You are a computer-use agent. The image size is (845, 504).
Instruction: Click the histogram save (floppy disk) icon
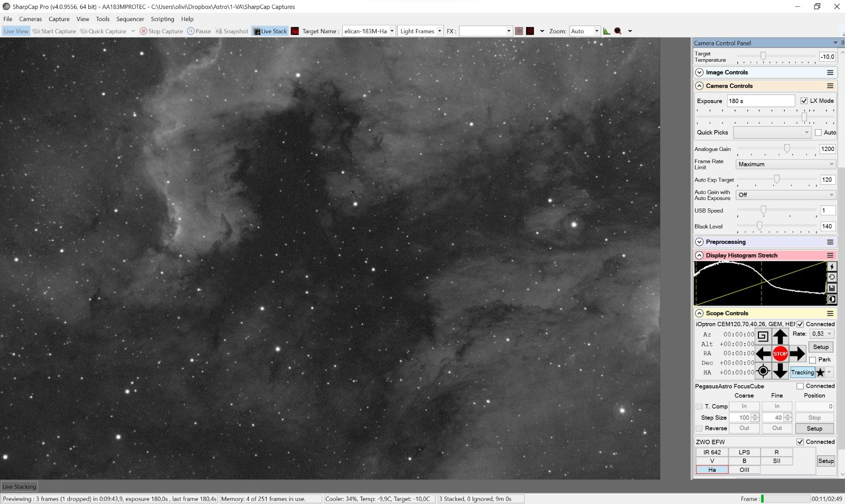pos(831,288)
